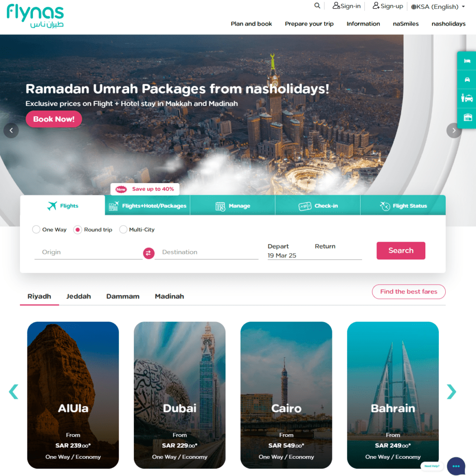Select the Riyadh city tab
This screenshot has width=476, height=476.
[39, 296]
